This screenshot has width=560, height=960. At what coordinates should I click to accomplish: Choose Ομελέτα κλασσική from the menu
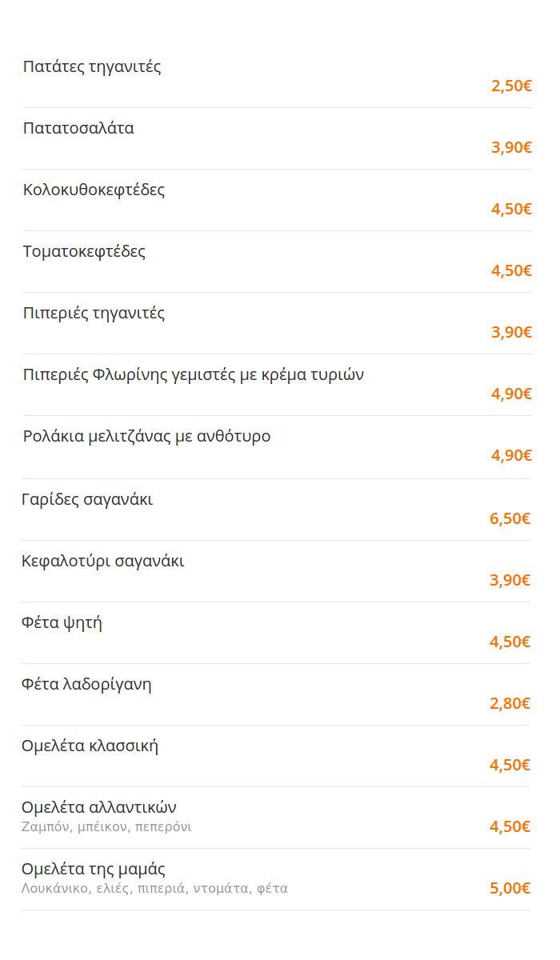click(x=275, y=756)
